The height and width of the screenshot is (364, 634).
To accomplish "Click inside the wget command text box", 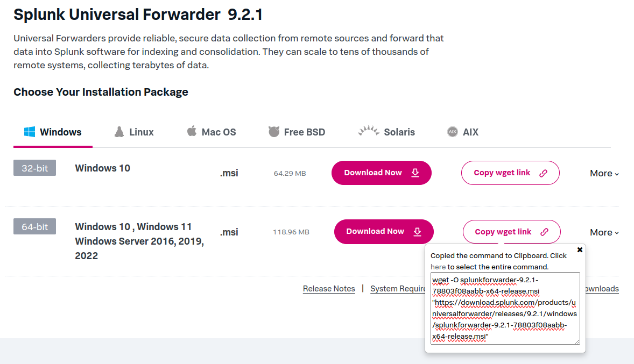I will click(x=505, y=308).
